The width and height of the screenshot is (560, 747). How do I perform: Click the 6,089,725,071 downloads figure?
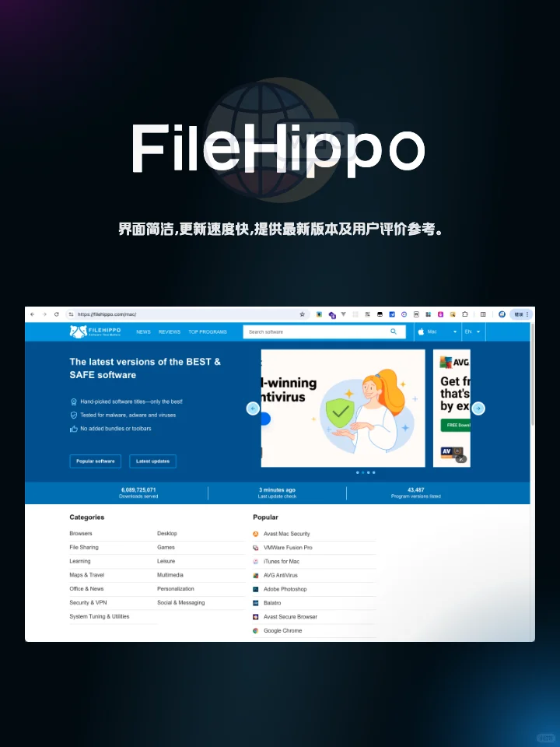(138, 489)
